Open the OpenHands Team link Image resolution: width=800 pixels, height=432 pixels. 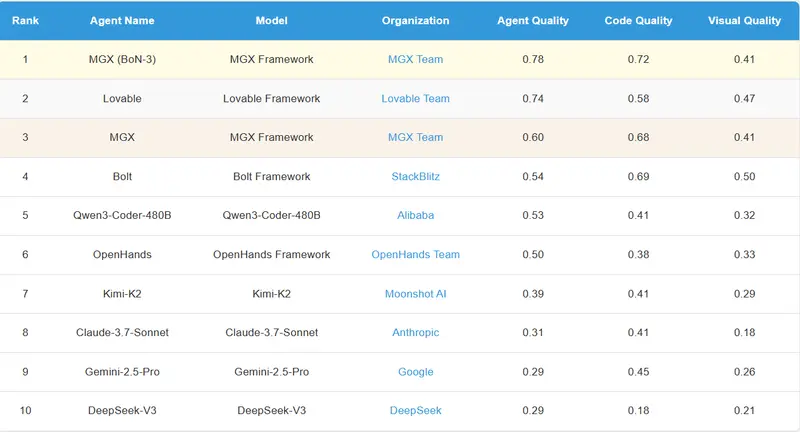tap(415, 255)
